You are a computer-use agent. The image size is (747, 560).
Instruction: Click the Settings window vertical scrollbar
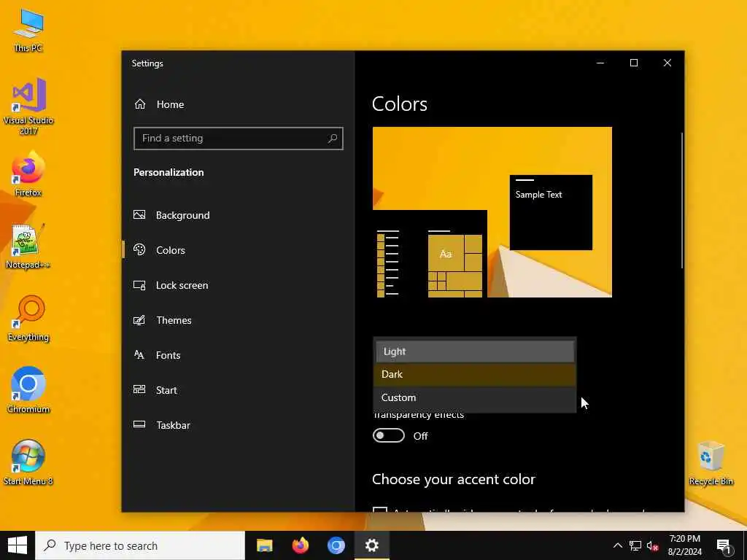pos(682,200)
